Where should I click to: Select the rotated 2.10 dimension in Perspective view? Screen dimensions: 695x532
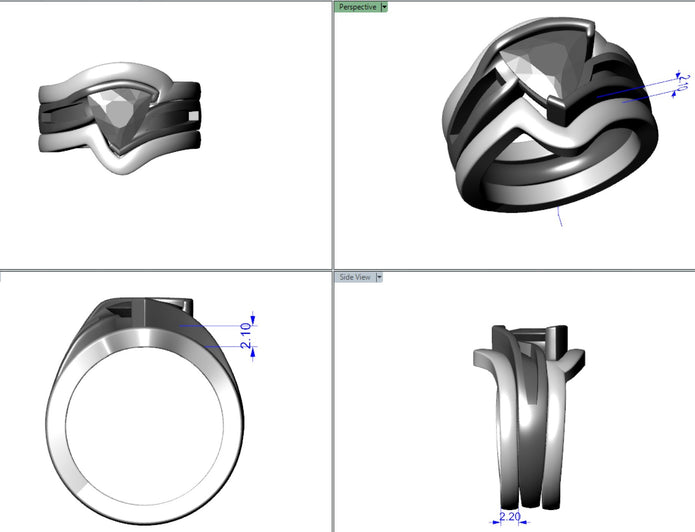pos(684,82)
